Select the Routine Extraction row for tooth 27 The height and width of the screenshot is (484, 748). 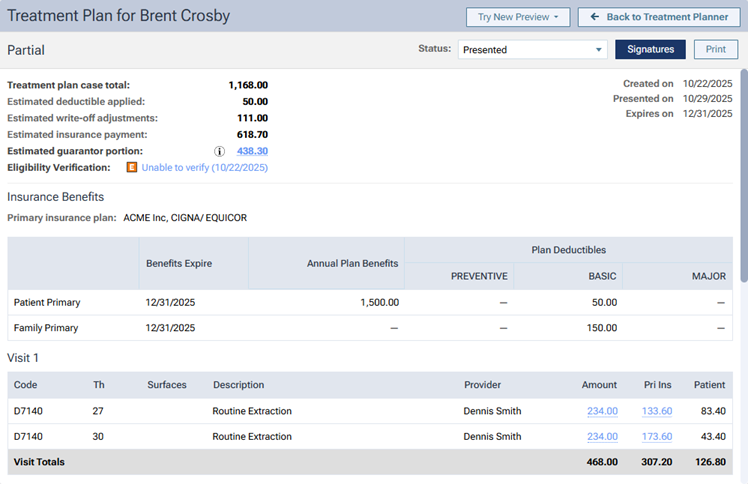pyautogui.click(x=252, y=411)
